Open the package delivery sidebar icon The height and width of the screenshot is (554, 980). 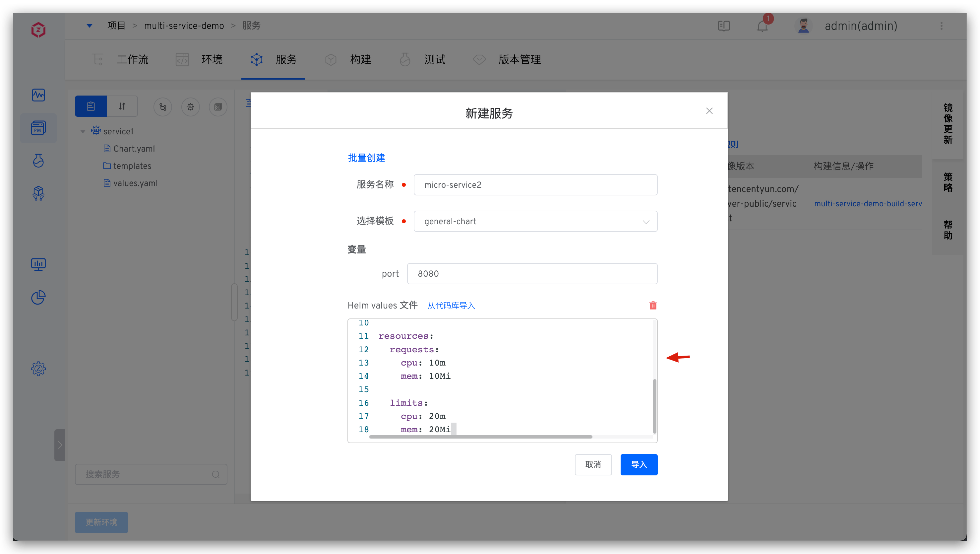38,193
